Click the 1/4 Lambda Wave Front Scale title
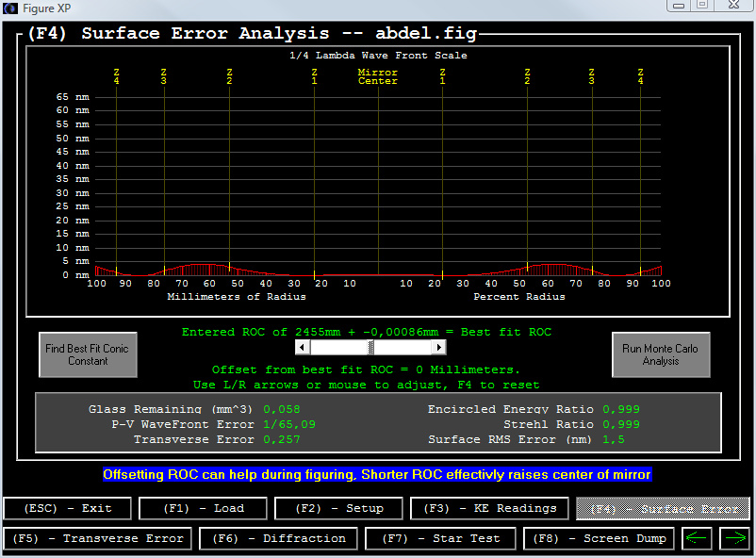The image size is (756, 558). (x=378, y=56)
